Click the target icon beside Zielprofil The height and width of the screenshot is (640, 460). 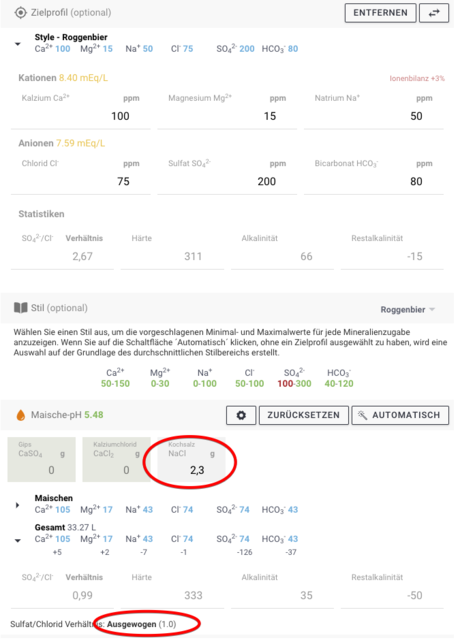[20, 13]
